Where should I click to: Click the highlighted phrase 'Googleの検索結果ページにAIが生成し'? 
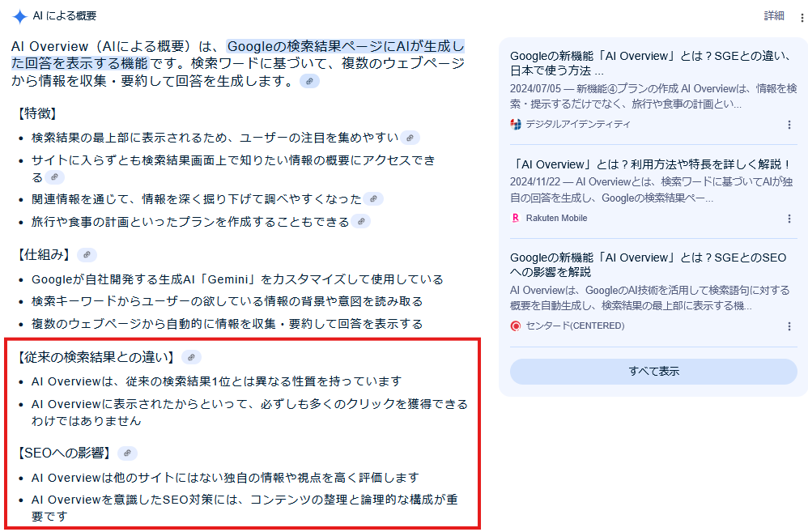point(346,46)
